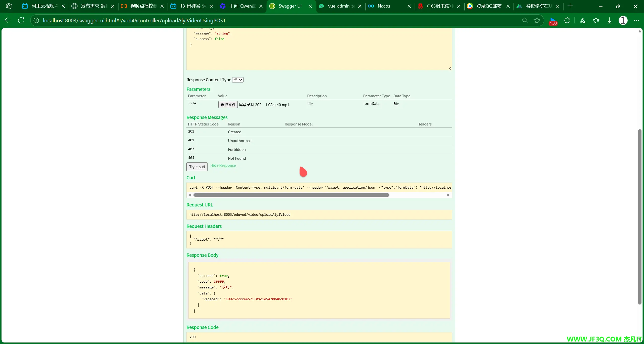Click the zoom out magnifier in address bar
The image size is (644, 344).
(x=525, y=20)
